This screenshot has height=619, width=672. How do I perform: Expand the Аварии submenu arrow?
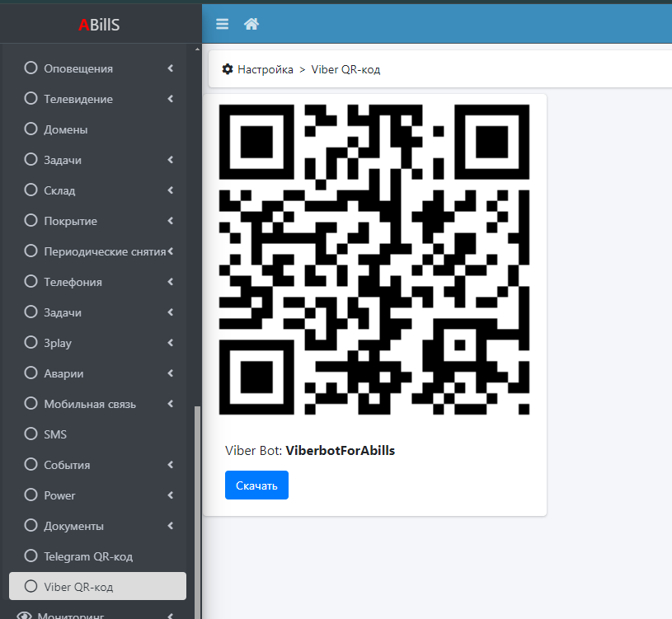[171, 373]
